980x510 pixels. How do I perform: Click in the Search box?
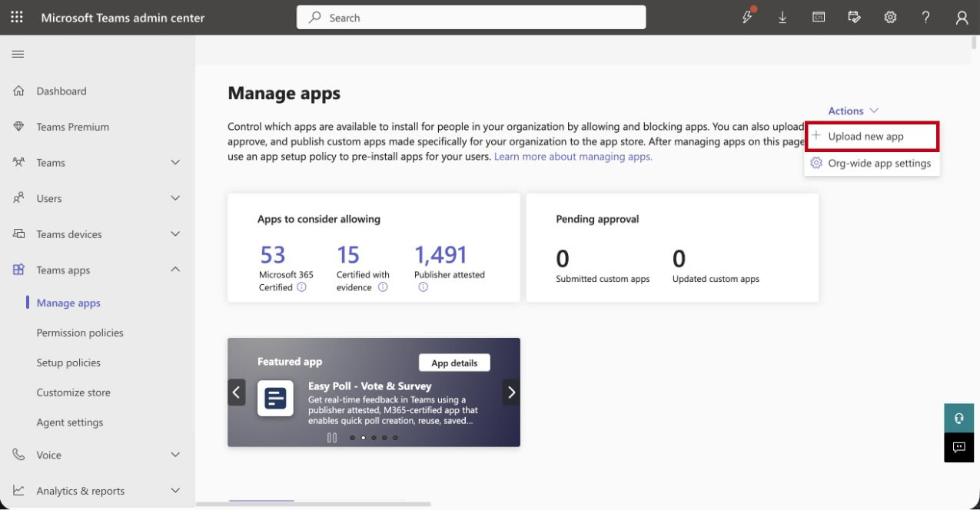point(471,18)
